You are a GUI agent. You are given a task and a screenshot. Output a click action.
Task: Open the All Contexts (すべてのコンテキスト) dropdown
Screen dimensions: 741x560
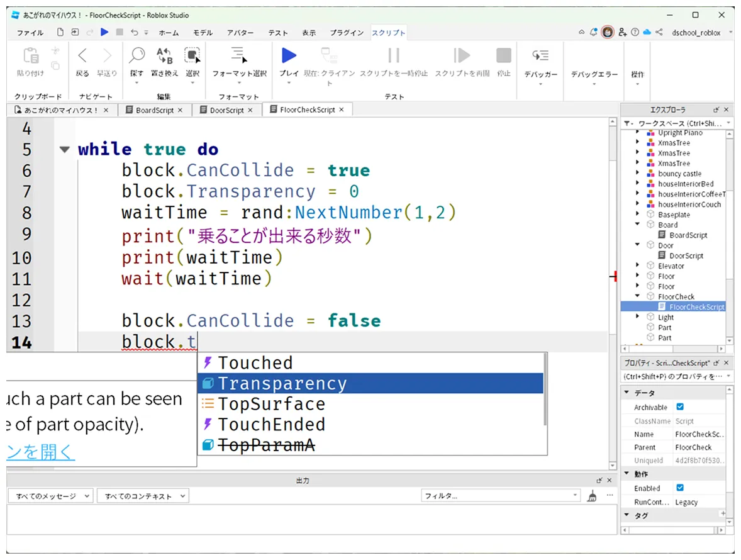tap(143, 496)
